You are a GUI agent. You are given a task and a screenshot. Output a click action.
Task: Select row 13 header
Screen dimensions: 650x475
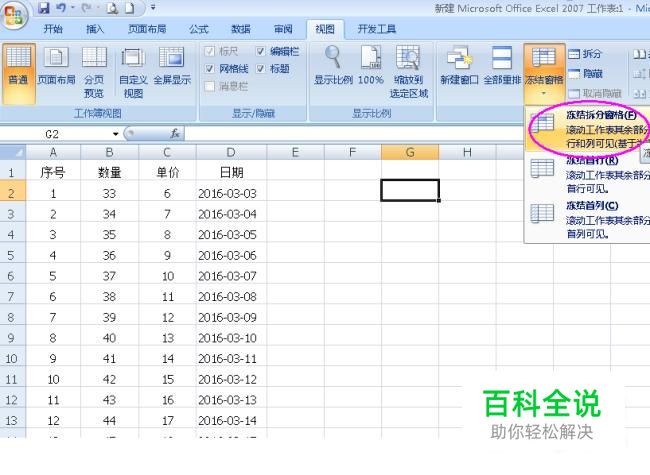[x=12, y=420]
